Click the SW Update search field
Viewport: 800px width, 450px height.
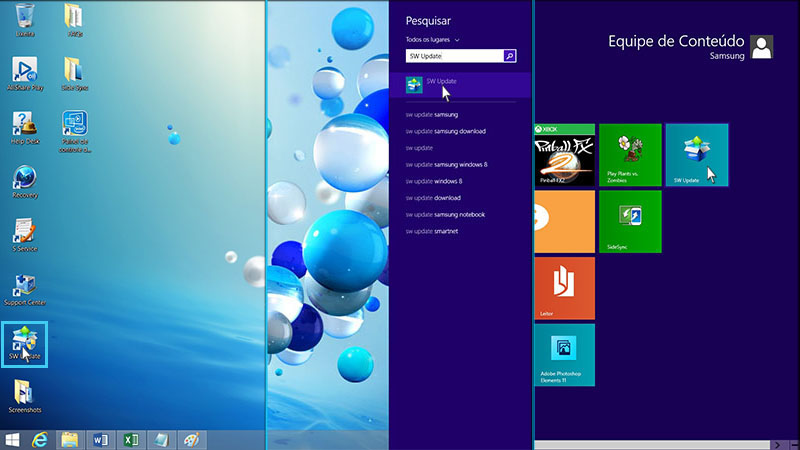[x=454, y=56]
